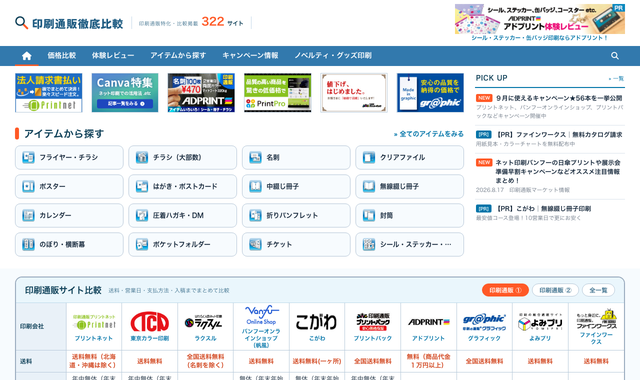
Task: Open こがわ 無線綴じ冊子印刷 PR link
Action: pyautogui.click(x=543, y=209)
